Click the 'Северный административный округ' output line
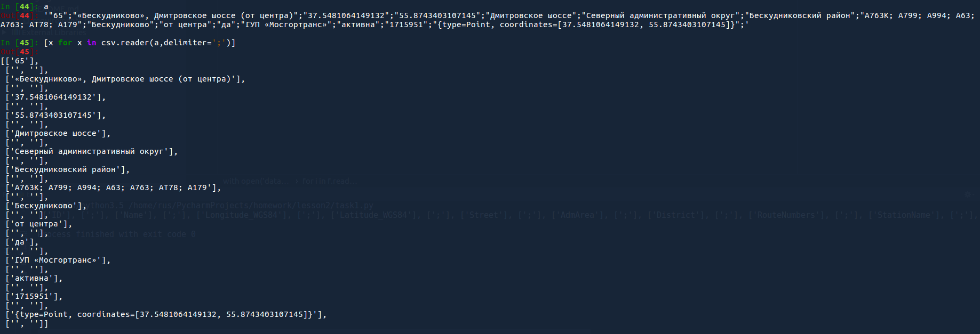The image size is (980, 334). point(91,151)
